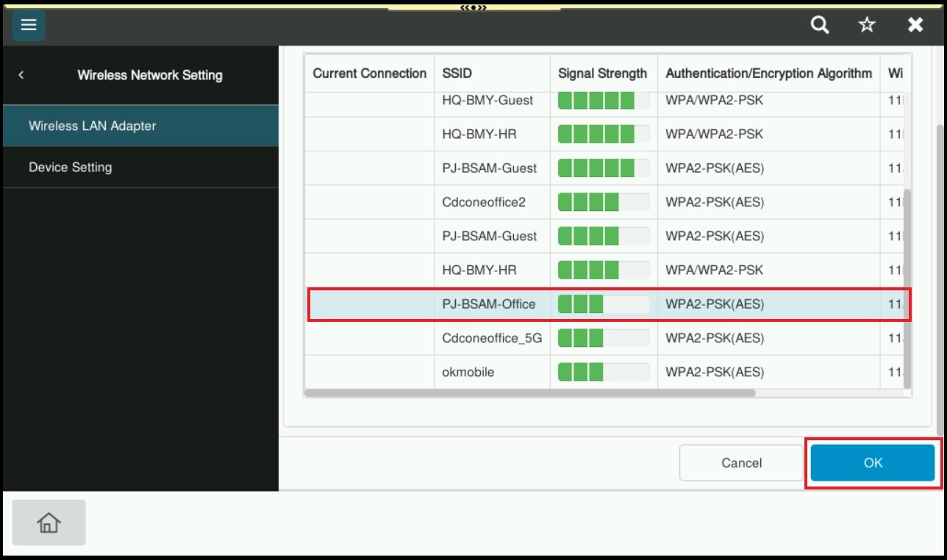Go back from Wireless Network Setting

coord(21,75)
